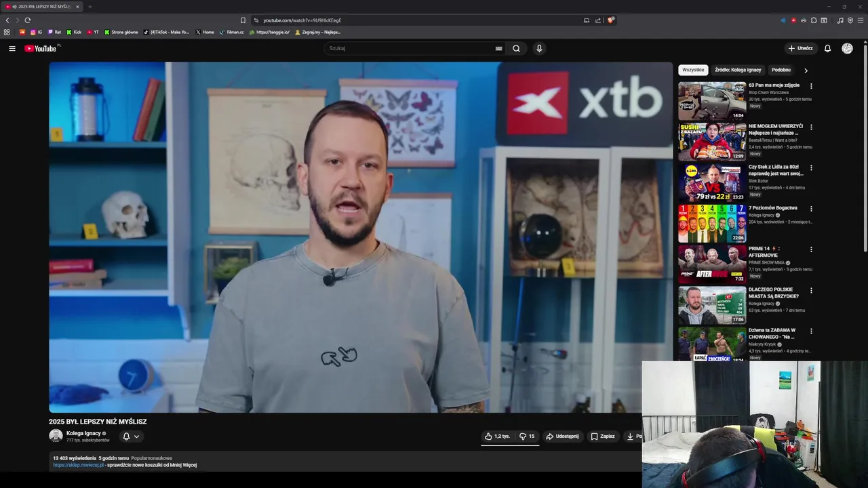Viewport: 868px width, 488px height.
Task: Click the music note media control icon
Action: point(840,20)
